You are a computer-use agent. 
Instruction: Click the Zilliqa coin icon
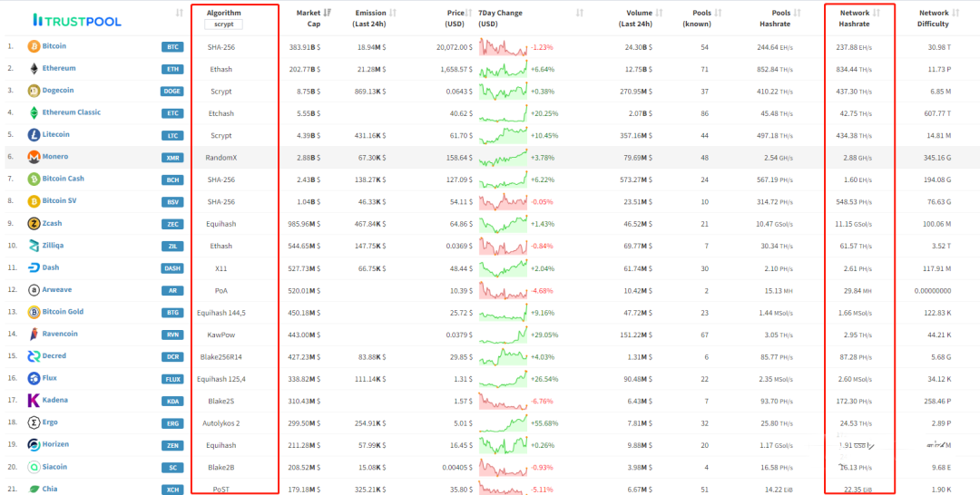click(34, 246)
